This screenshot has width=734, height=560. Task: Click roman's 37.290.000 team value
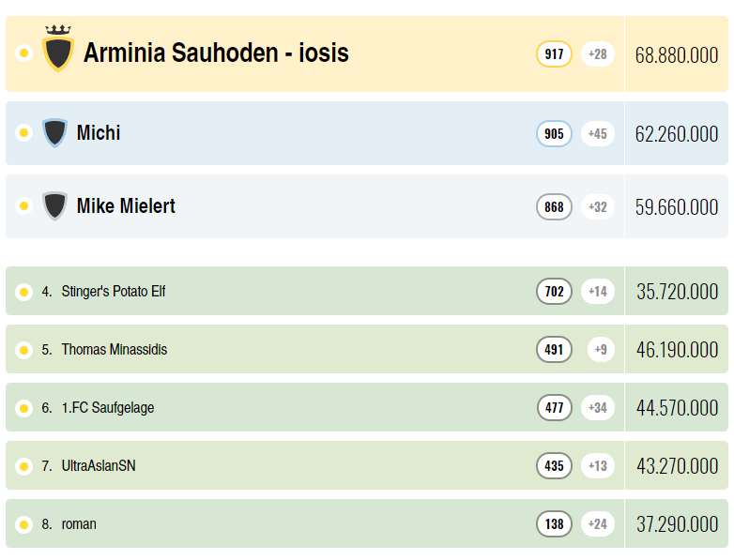coord(677,524)
